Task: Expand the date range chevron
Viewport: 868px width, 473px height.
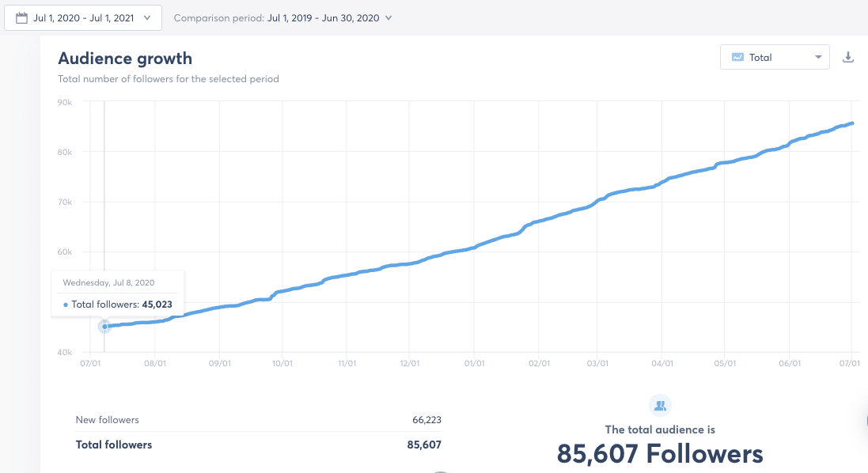Action: [147, 17]
